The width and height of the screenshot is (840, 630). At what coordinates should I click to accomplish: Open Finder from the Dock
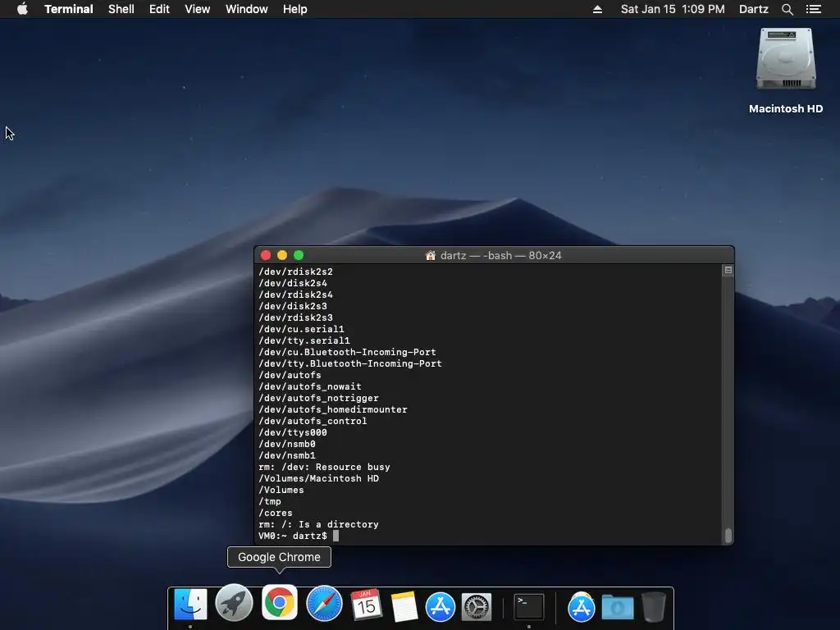190,605
